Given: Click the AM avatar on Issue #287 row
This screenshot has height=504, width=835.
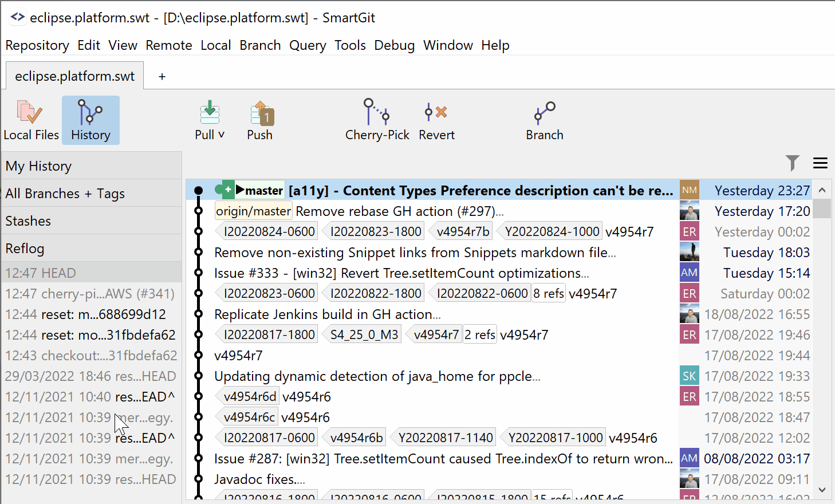Looking at the screenshot, I should coord(690,458).
